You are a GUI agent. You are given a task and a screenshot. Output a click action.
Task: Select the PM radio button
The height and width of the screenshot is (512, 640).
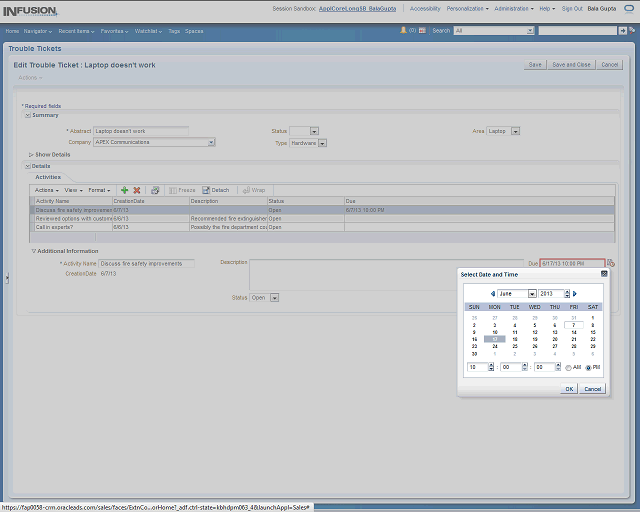tap(588, 367)
